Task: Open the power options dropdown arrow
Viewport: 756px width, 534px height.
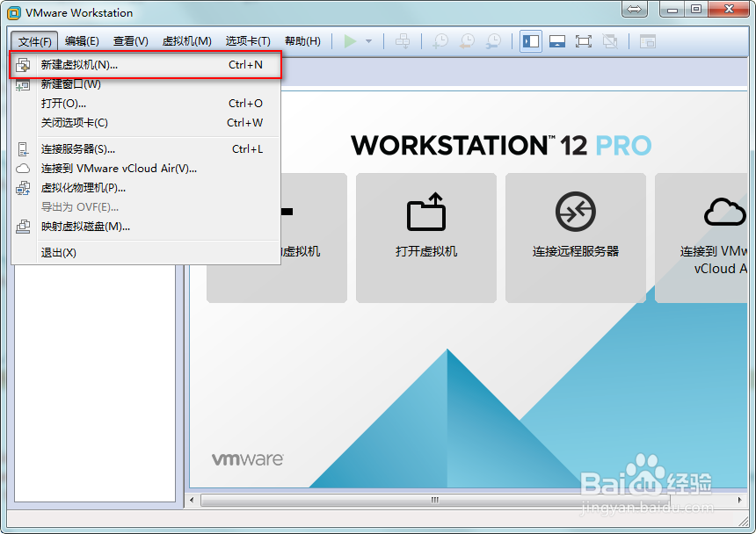Action: (369, 41)
